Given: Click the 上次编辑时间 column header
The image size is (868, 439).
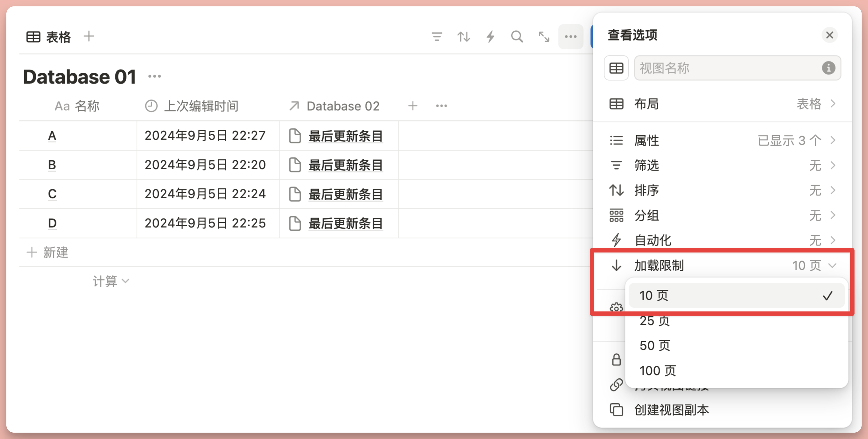Looking at the screenshot, I should point(192,106).
